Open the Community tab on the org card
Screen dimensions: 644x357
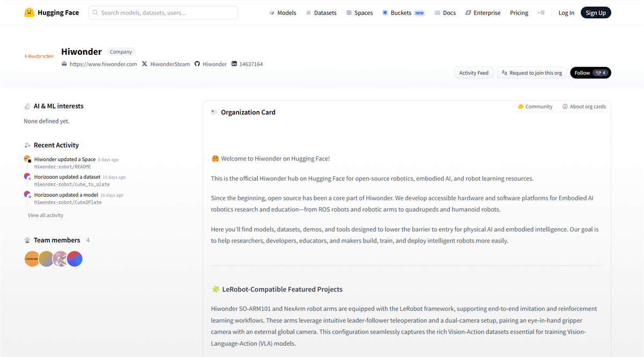coord(535,106)
